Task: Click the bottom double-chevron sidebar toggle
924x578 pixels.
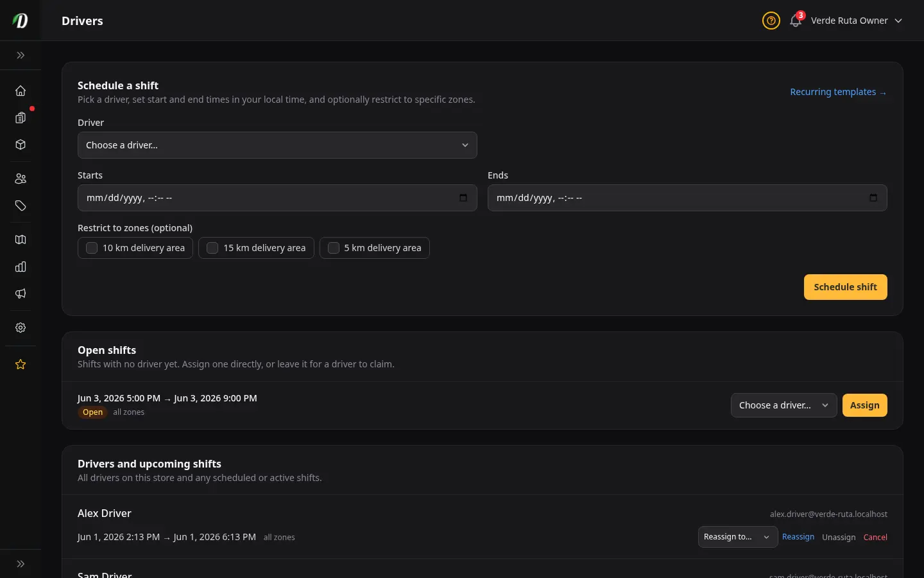Action: 21,564
